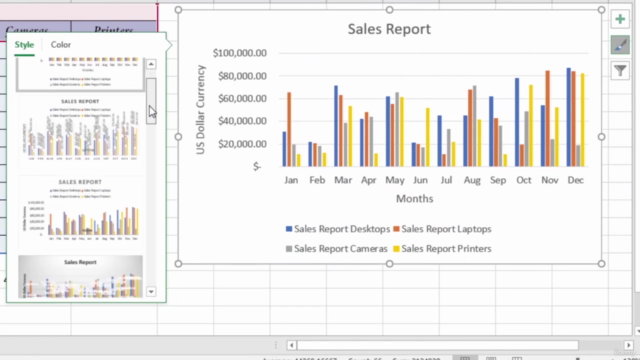
Task: Open the Chart Filters funnel button
Action: (x=620, y=71)
